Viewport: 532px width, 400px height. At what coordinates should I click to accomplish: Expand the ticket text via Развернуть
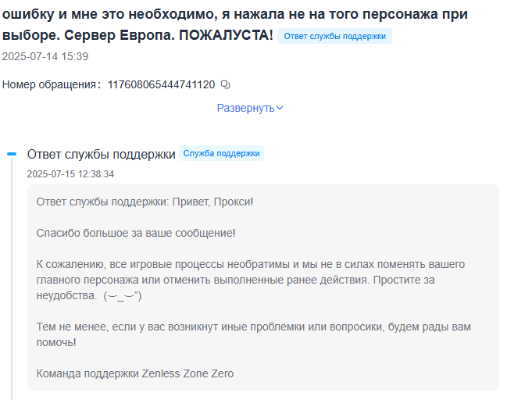coord(245,108)
